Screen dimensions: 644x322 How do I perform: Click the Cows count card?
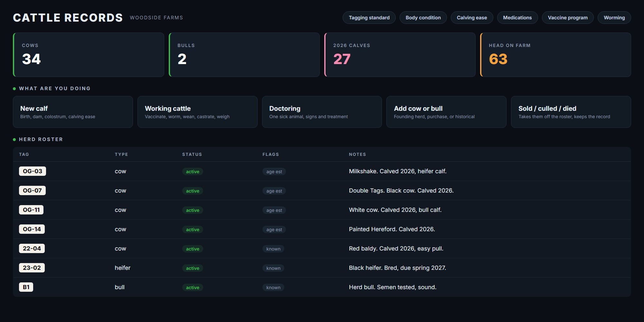click(x=89, y=55)
